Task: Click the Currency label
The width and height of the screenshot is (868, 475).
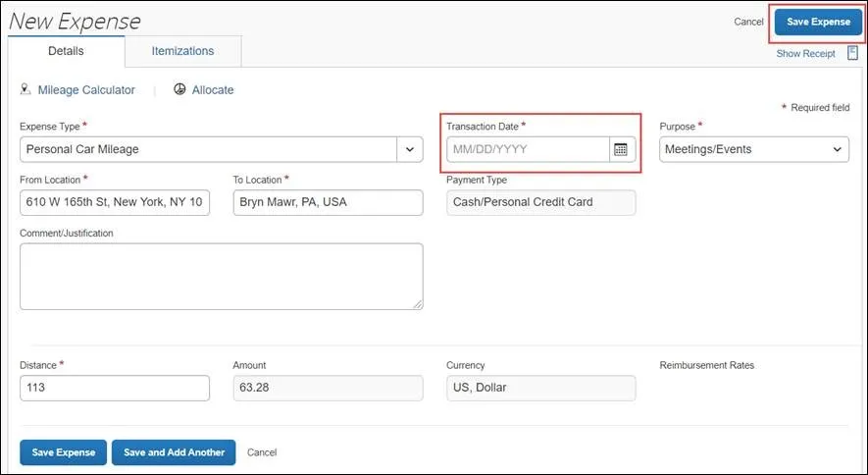Action: coord(466,365)
